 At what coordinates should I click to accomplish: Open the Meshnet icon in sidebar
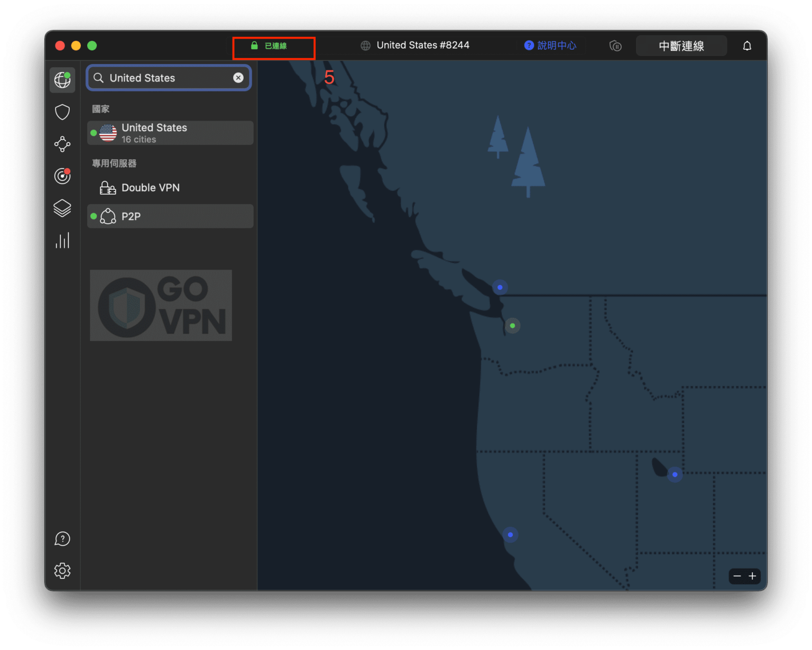[x=62, y=144]
